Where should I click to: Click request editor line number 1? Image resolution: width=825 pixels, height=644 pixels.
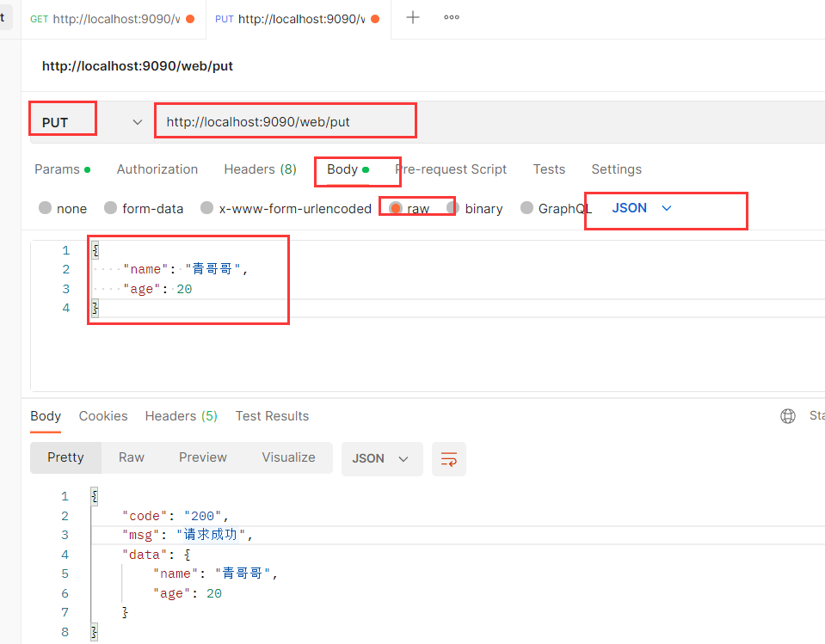[x=65, y=250]
